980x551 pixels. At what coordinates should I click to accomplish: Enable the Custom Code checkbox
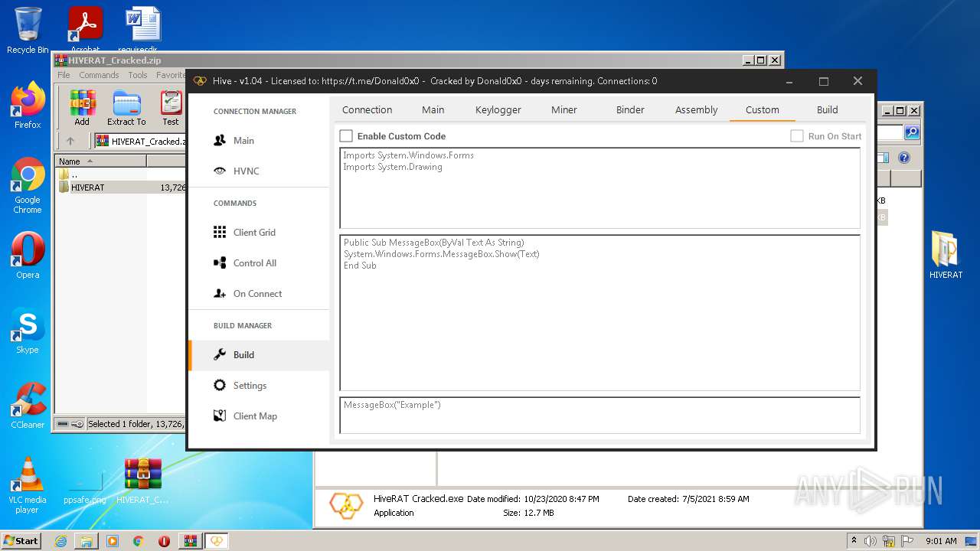click(346, 136)
